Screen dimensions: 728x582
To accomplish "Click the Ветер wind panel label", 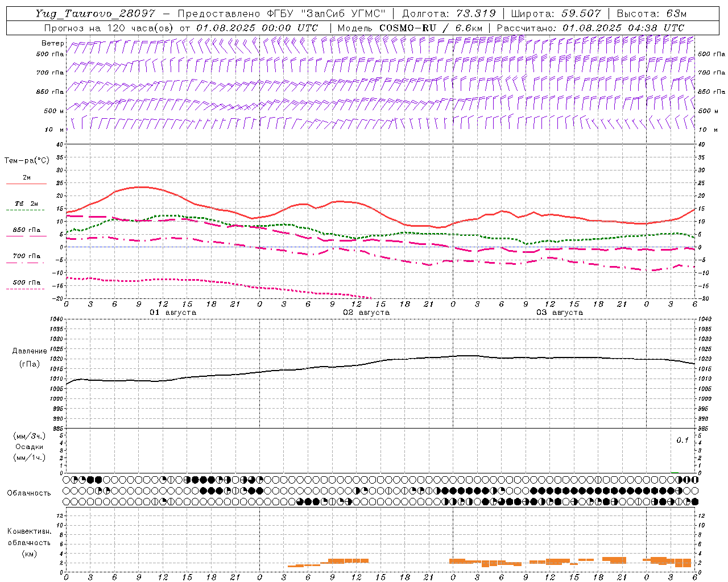I will tap(52, 43).
